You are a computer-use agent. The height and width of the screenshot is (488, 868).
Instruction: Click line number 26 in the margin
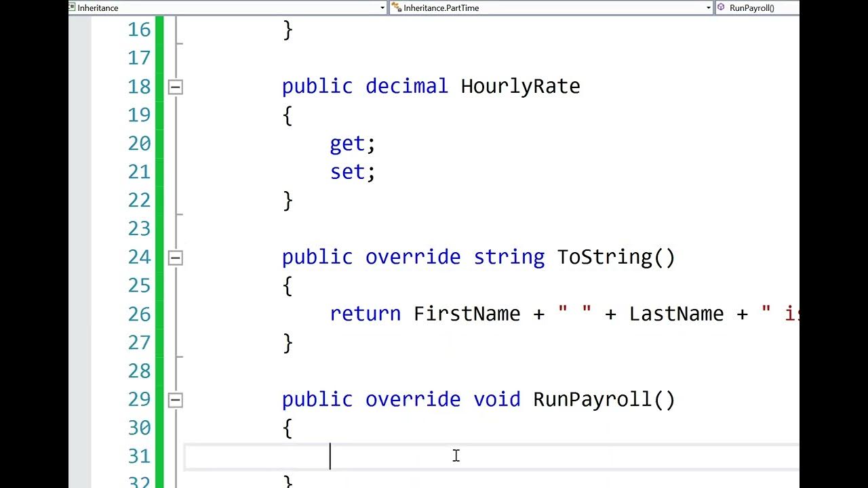[139, 314]
